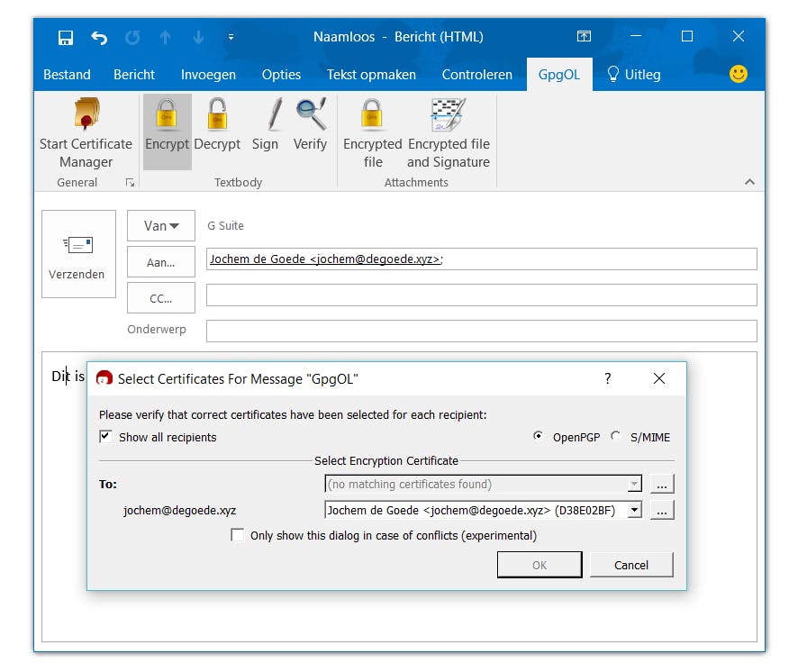Viewport: 798px width, 672px height.
Task: Click the G Suite sender text
Action: pyautogui.click(x=225, y=225)
